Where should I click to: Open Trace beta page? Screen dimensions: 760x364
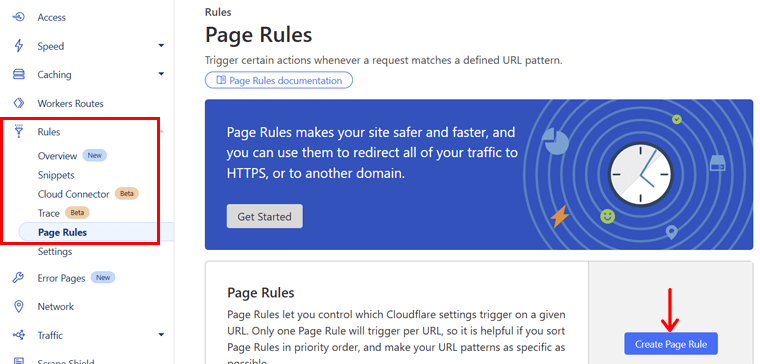48,213
